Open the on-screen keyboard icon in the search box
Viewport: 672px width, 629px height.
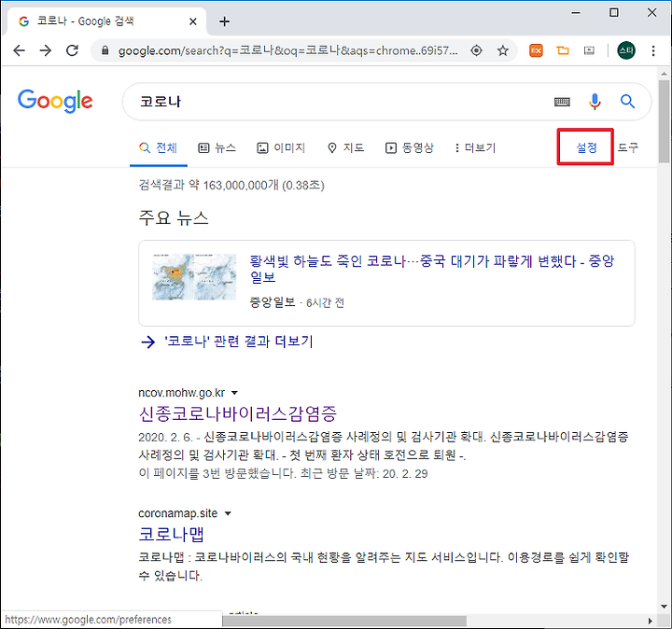pyautogui.click(x=562, y=102)
